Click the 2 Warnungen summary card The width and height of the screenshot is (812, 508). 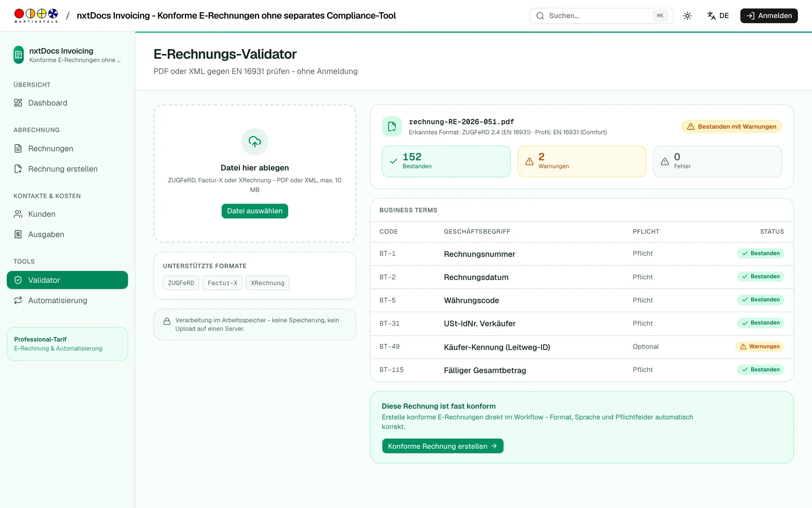pos(582,161)
